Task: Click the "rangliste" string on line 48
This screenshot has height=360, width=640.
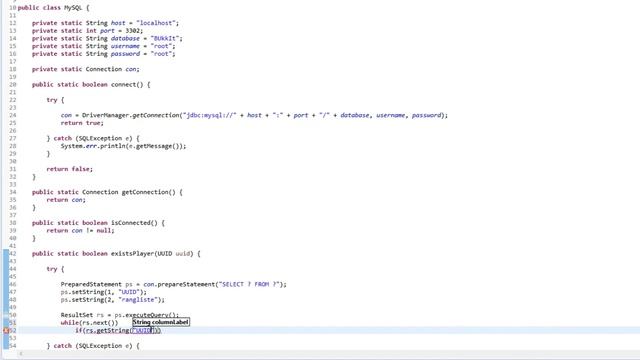Action: 138,300
